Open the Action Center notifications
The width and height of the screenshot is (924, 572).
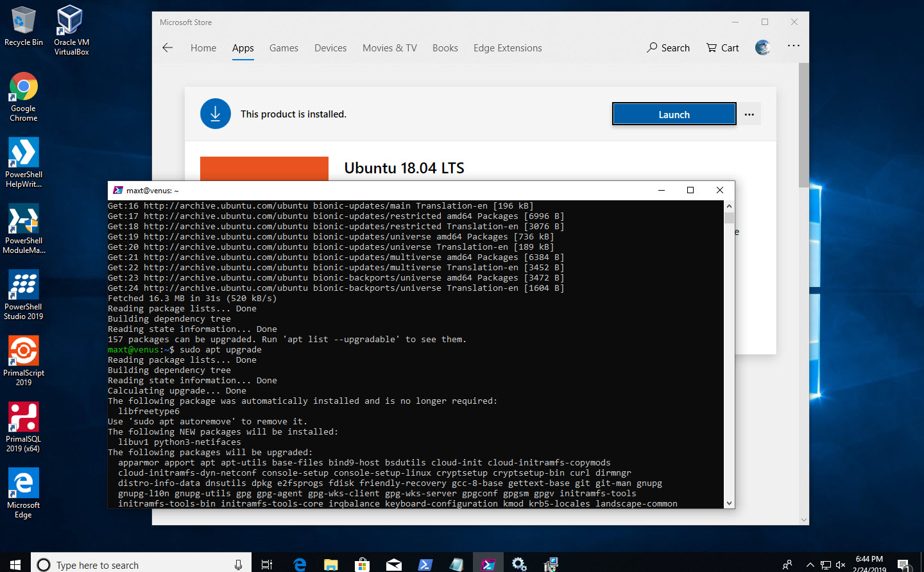pos(903,565)
